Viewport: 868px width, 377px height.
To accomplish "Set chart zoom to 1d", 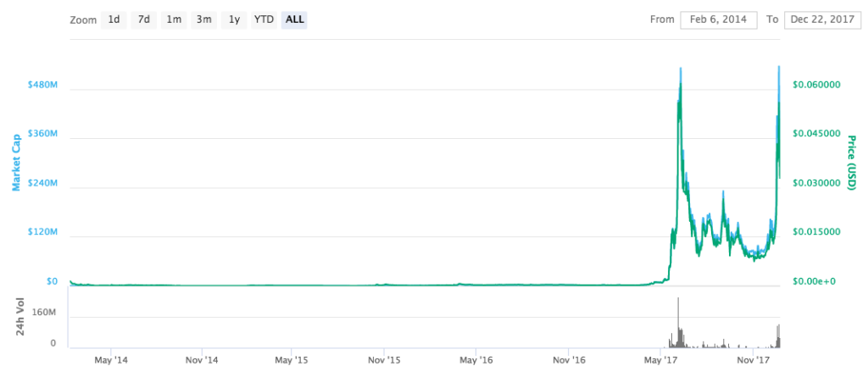I will pyautogui.click(x=114, y=20).
